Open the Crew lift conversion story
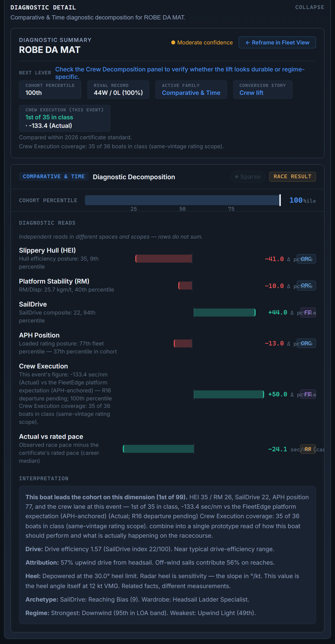The image size is (335, 644). point(251,93)
